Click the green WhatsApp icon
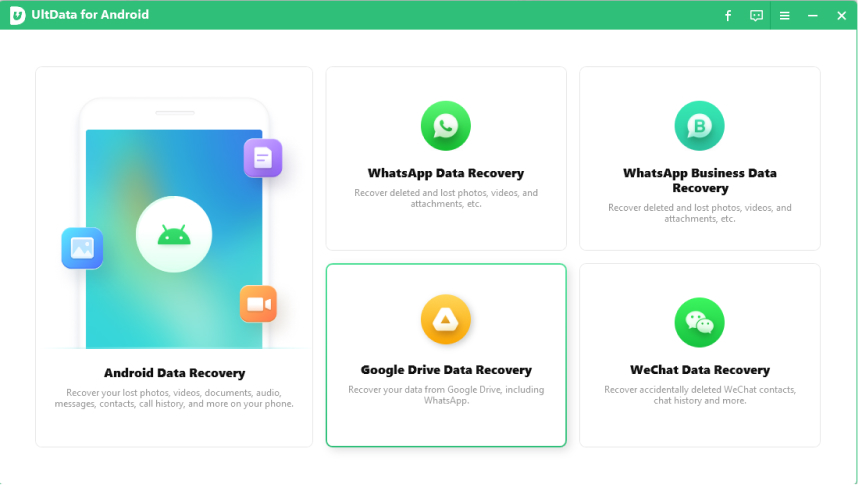858x485 pixels. pos(446,126)
